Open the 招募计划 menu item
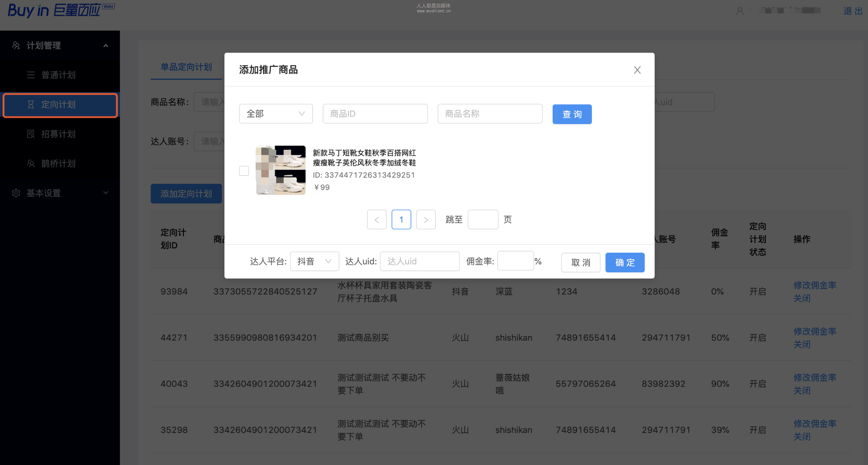The image size is (868, 465). click(x=58, y=134)
